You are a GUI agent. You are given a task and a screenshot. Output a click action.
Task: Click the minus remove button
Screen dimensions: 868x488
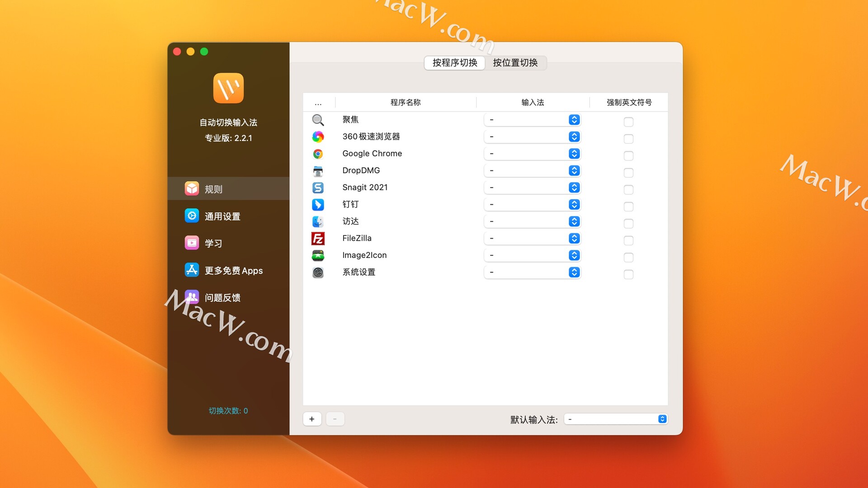pyautogui.click(x=335, y=419)
